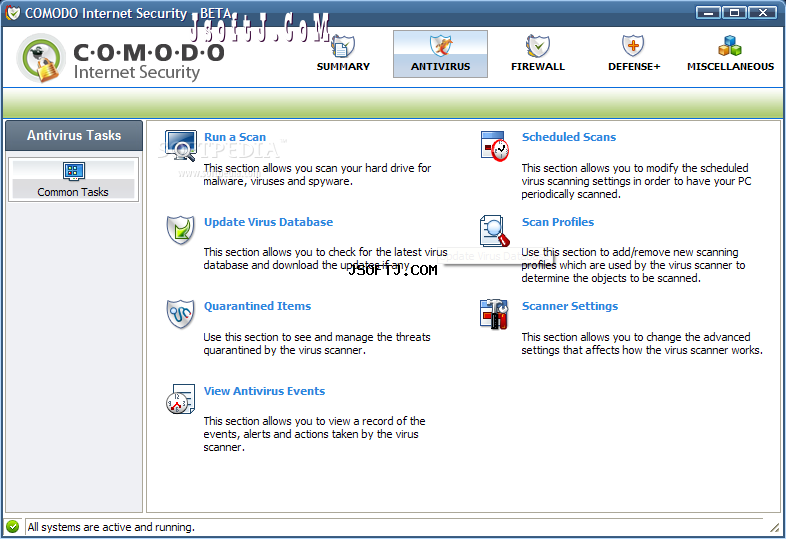
Task: Click the Quarantined Items shield icon
Action: point(180,314)
